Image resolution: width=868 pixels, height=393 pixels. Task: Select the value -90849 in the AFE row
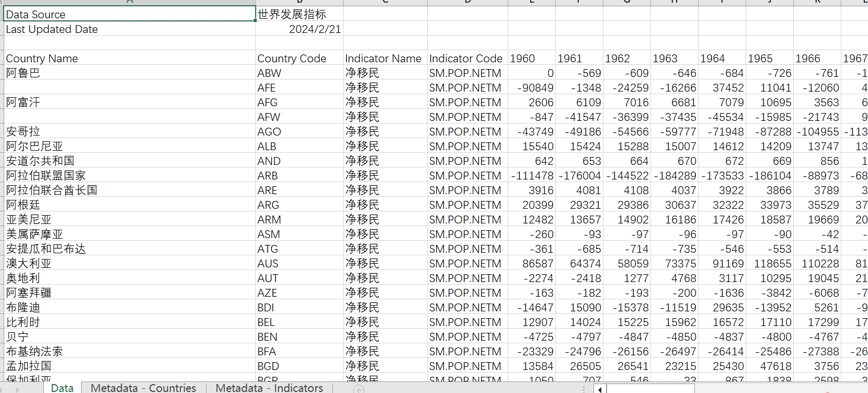pos(532,87)
